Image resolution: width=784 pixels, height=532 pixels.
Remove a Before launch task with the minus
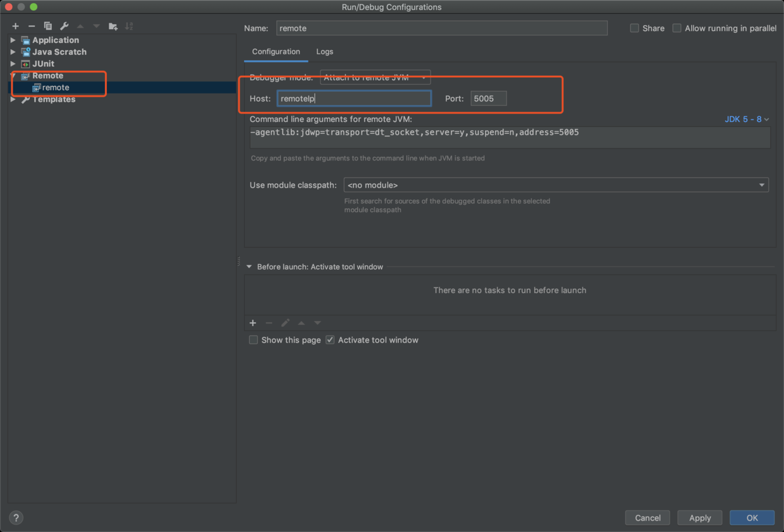click(269, 323)
